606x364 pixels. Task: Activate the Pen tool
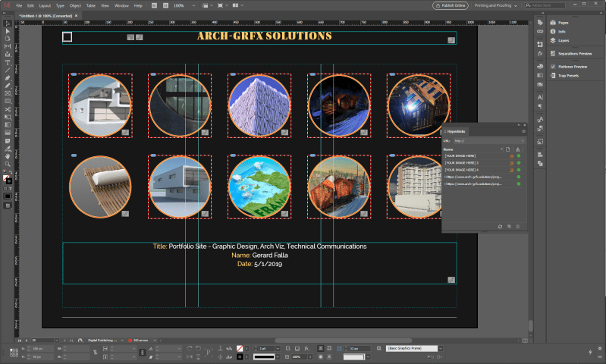8,77
